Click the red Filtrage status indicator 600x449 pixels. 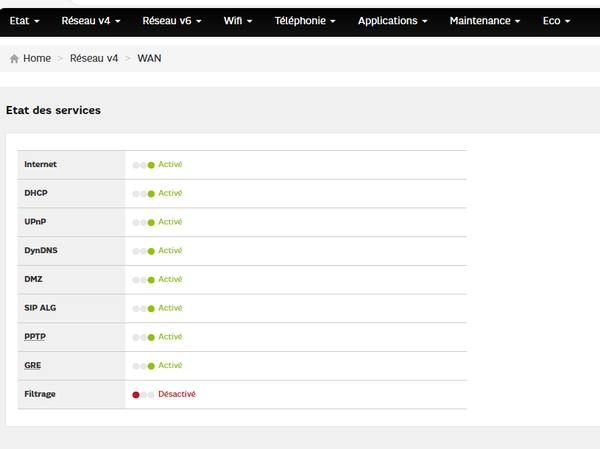click(x=136, y=395)
